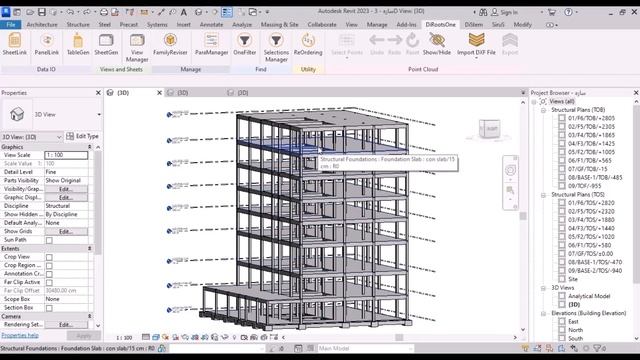Switch to the Structure ribbon tab

click(x=78, y=24)
